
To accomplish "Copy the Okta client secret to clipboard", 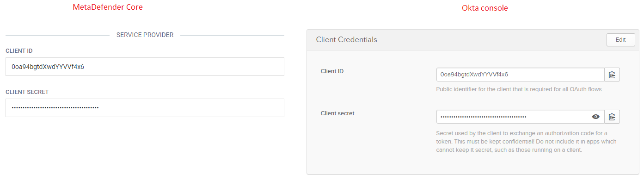I will (x=612, y=117).
